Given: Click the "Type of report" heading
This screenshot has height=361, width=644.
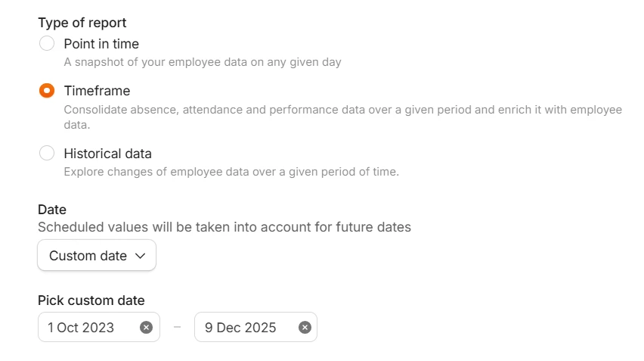Looking at the screenshot, I should pyautogui.click(x=82, y=23).
